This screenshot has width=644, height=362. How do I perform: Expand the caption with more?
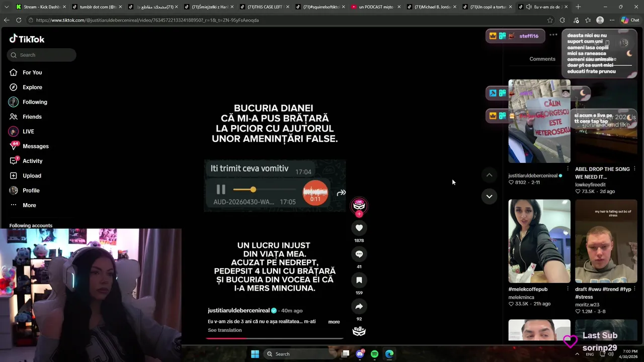[x=334, y=322]
